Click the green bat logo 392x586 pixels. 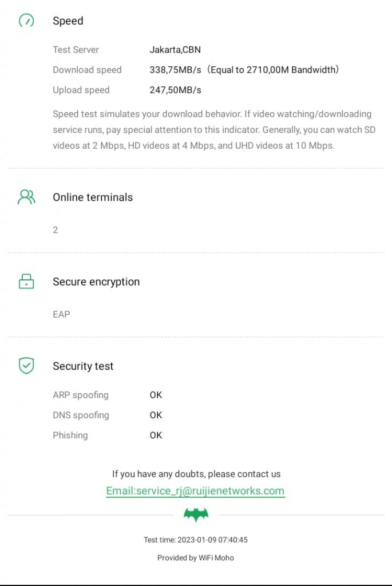tap(196, 514)
